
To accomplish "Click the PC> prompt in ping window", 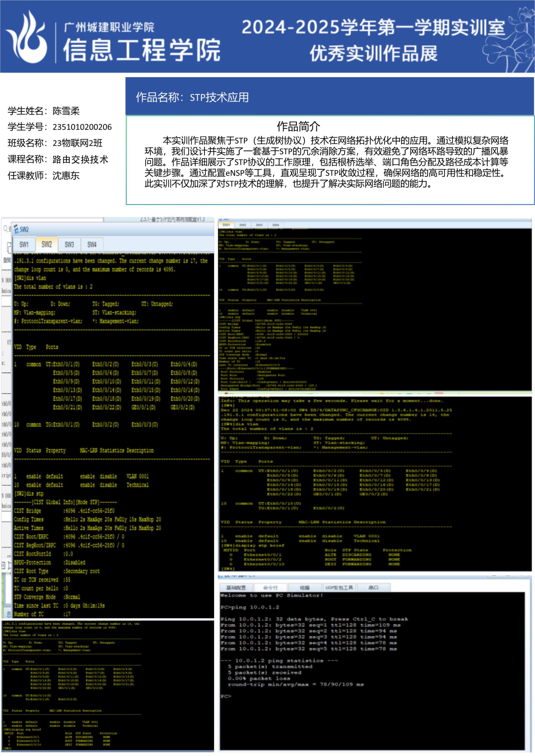I will pos(226,696).
